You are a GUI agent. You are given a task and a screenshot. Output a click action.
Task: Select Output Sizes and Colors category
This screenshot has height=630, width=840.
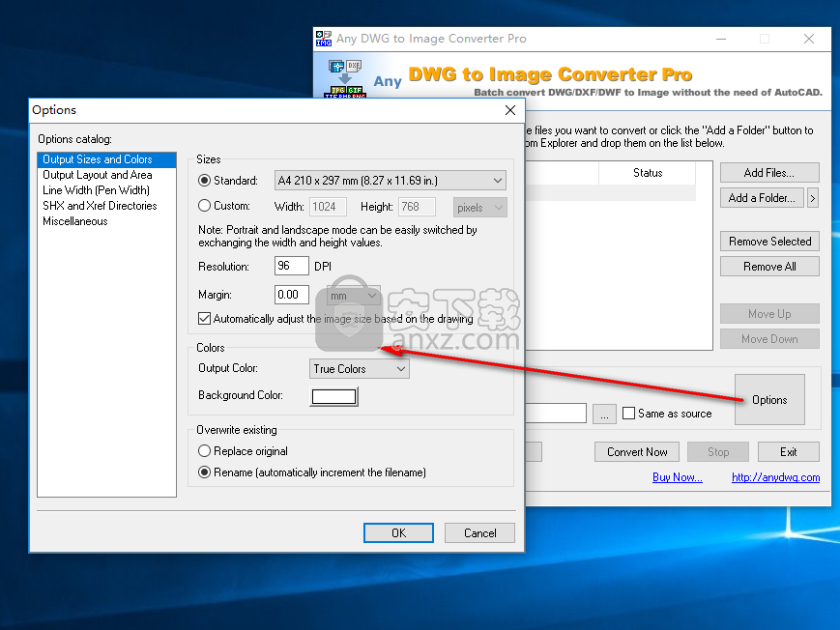(106, 159)
